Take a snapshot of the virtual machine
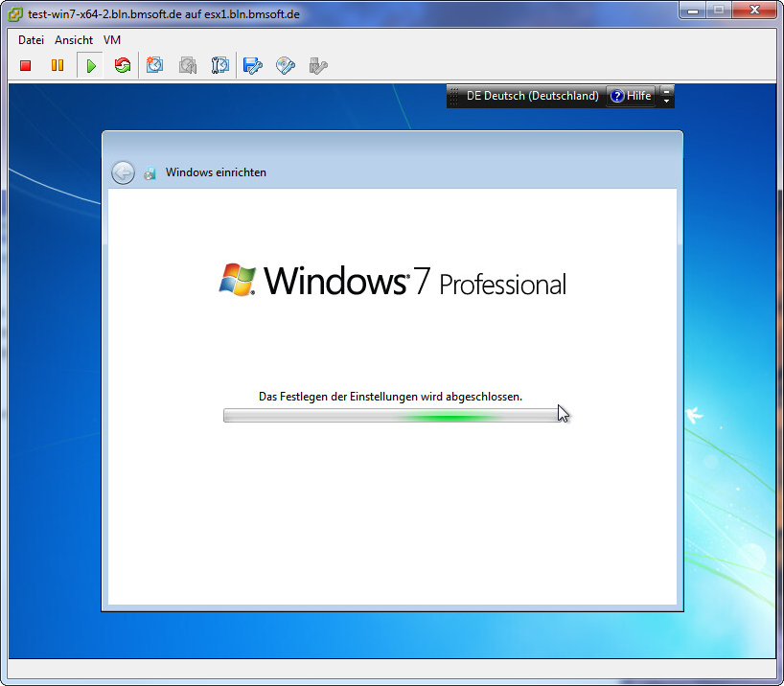 (x=155, y=65)
